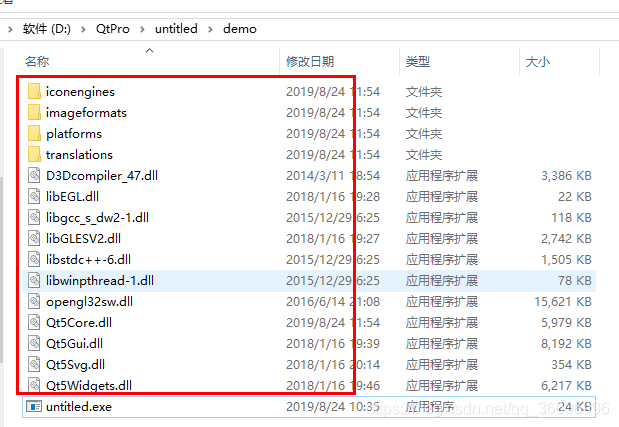The image size is (619, 427).
Task: Click the Qt5Widgets.dll file icon
Action: 34,385
